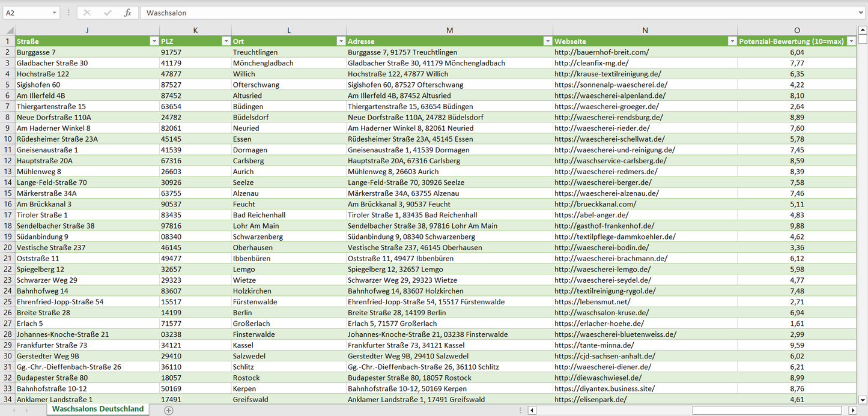Select the Waschsalons Deutschland sheet tab
The image size is (868, 416).
tap(98, 409)
